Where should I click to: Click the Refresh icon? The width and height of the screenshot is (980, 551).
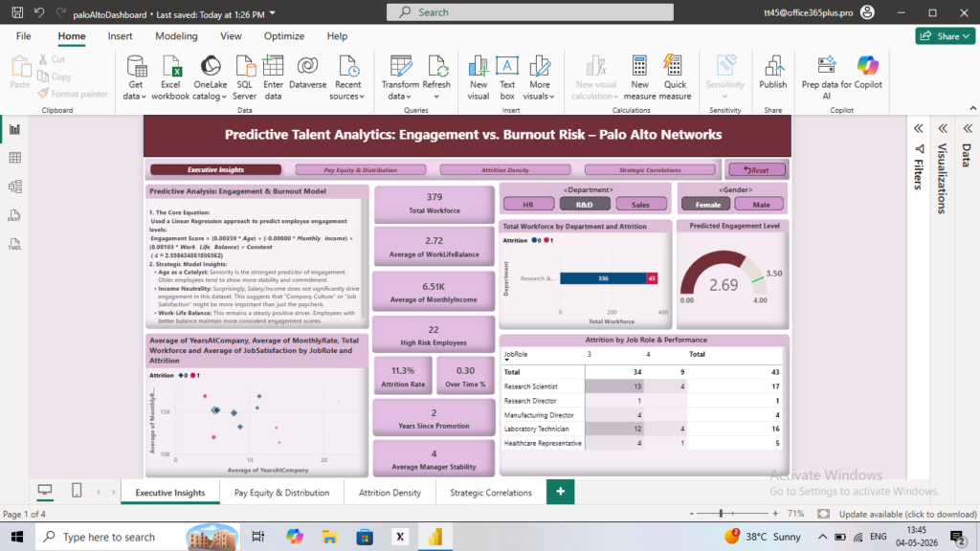(x=436, y=66)
